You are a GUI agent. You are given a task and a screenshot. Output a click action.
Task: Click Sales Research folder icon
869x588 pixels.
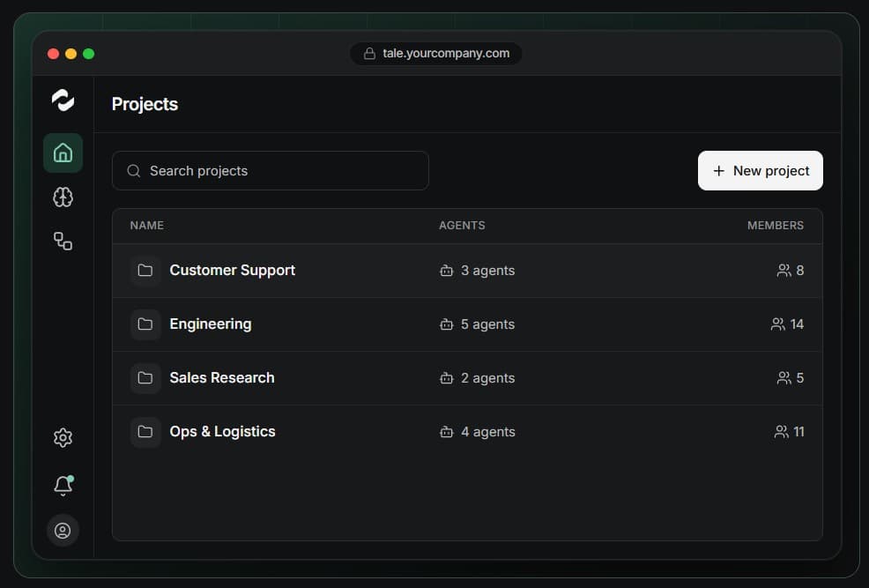coord(145,378)
